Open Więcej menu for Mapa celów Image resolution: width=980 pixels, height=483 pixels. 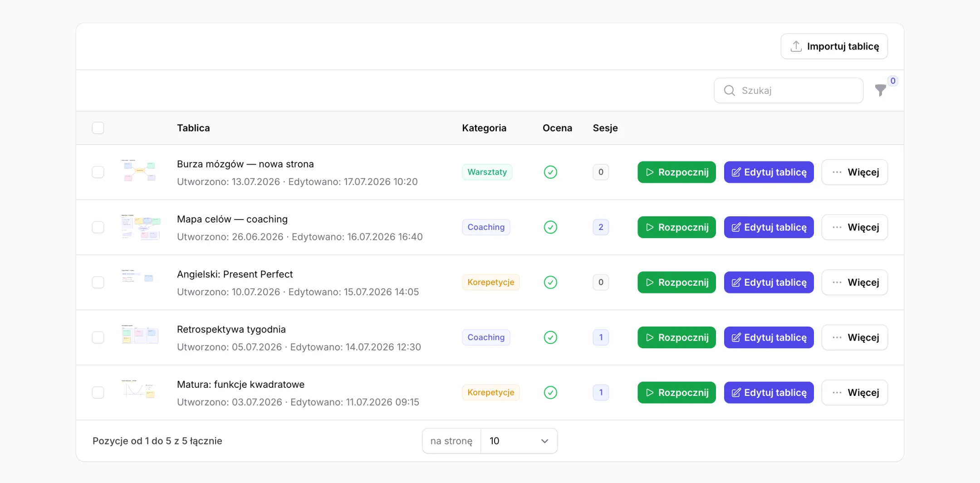point(855,227)
